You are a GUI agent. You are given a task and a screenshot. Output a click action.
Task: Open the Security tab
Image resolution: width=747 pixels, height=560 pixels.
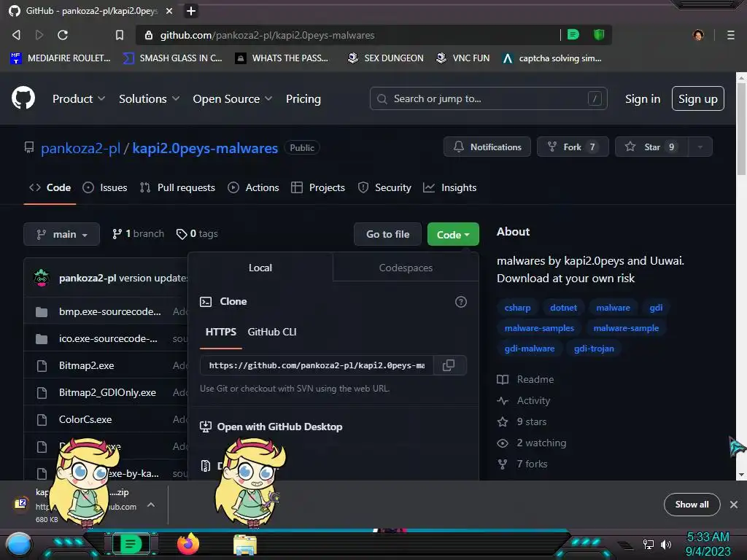(x=384, y=187)
